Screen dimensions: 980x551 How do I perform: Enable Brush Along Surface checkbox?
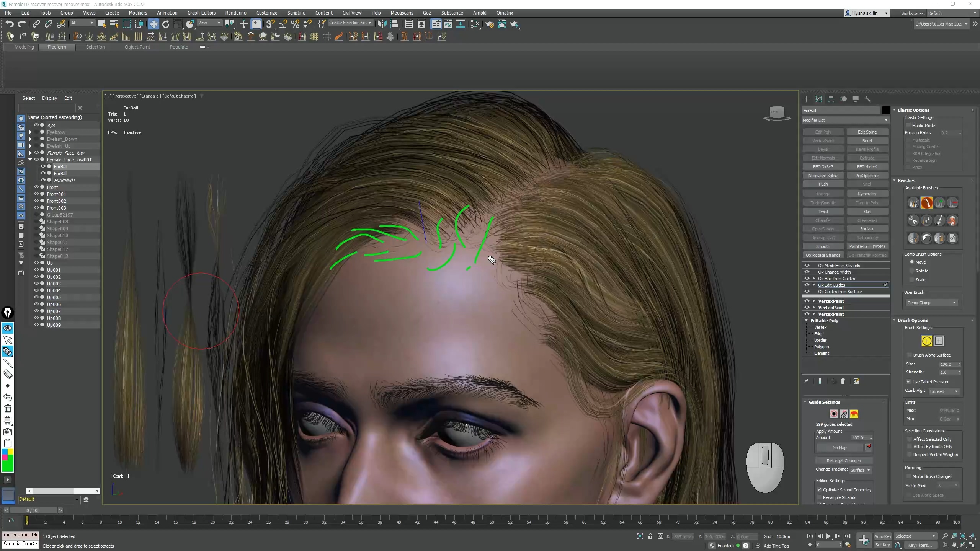910,355
